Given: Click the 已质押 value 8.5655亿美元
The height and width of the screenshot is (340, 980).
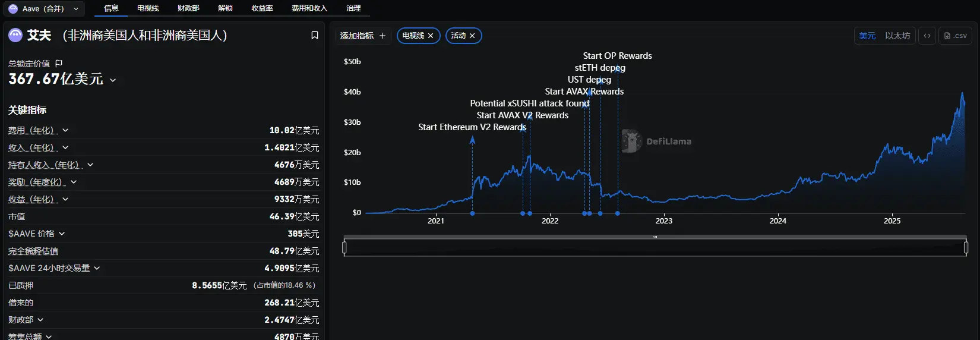Looking at the screenshot, I should click(219, 285).
